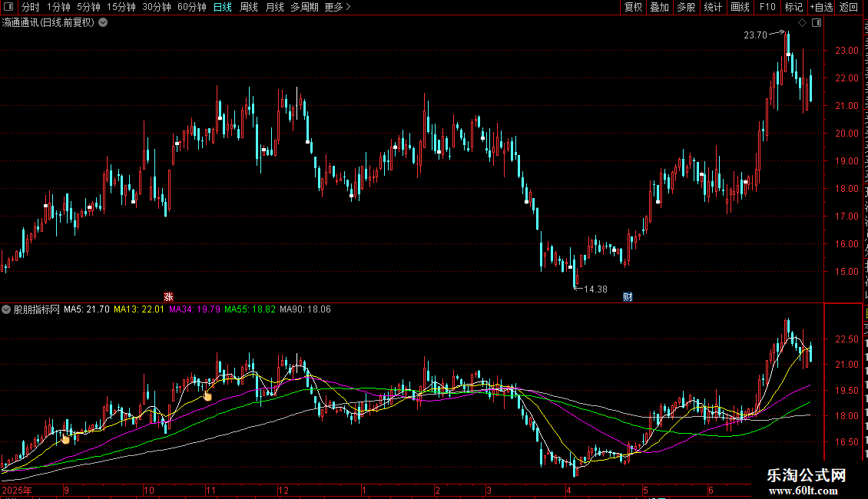This screenshot has height=499, width=868.
Task: Add stock with +自选 button
Action: [821, 7]
